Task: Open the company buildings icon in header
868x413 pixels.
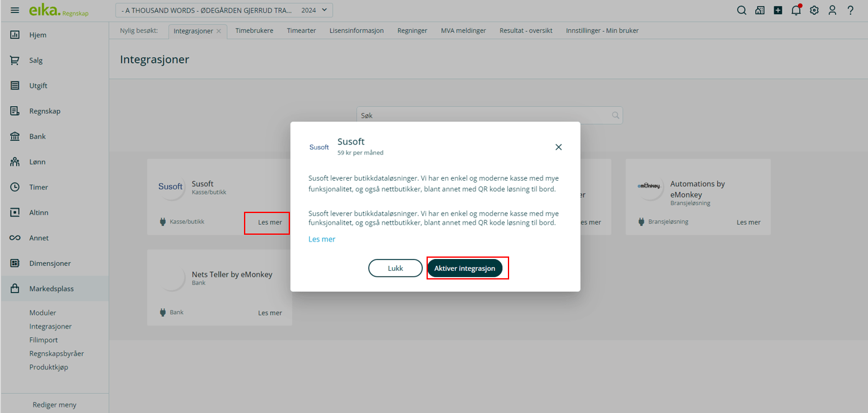Action: click(760, 11)
